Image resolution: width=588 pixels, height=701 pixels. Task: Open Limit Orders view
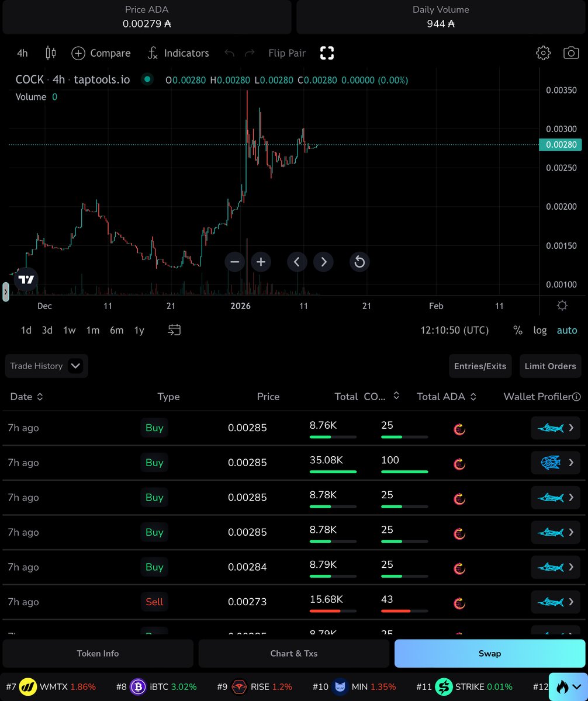(x=550, y=366)
